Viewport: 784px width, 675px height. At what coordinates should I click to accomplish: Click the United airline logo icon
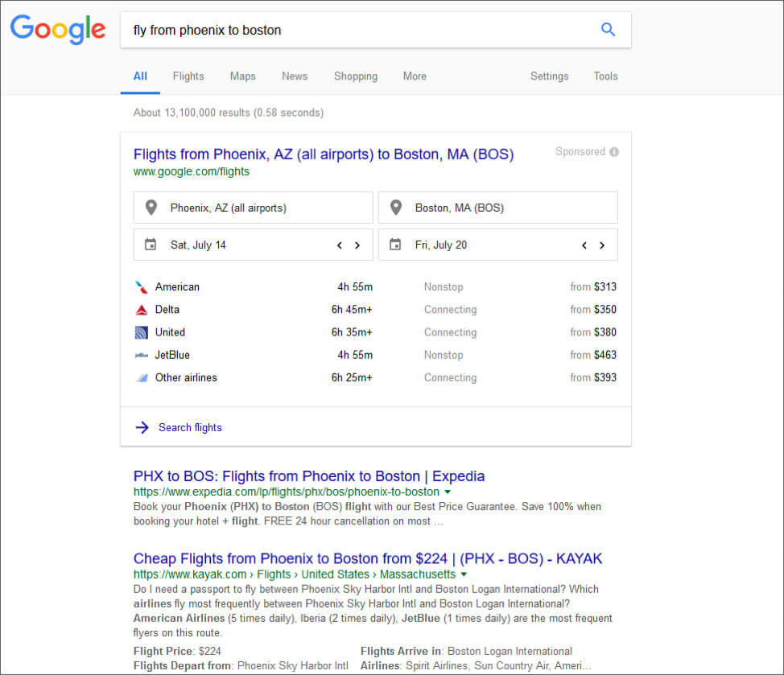coord(142,332)
